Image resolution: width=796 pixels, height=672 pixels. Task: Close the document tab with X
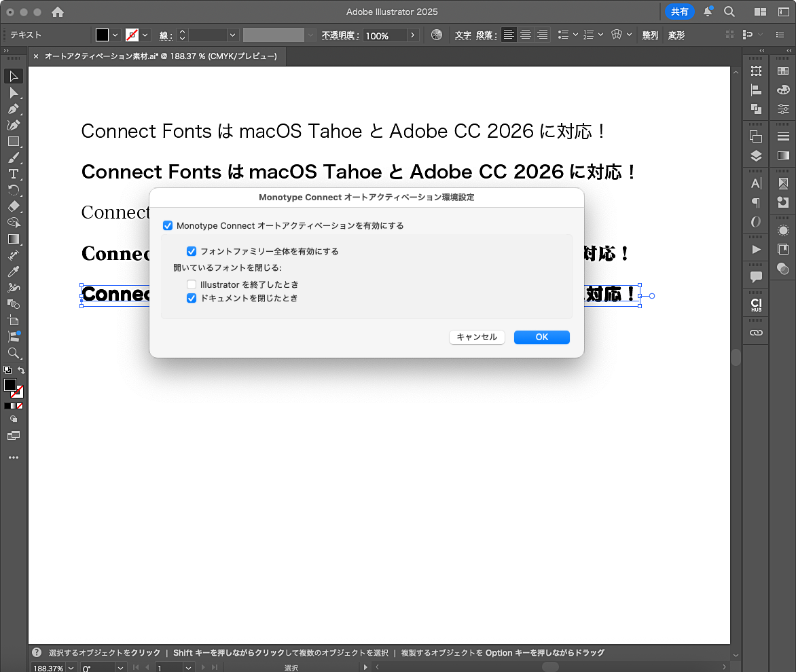(x=36, y=56)
